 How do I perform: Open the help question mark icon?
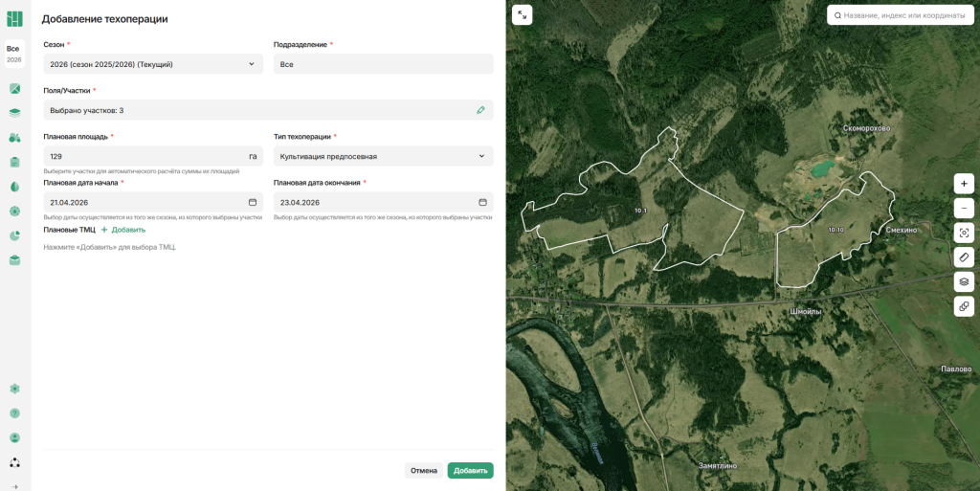(x=14, y=413)
